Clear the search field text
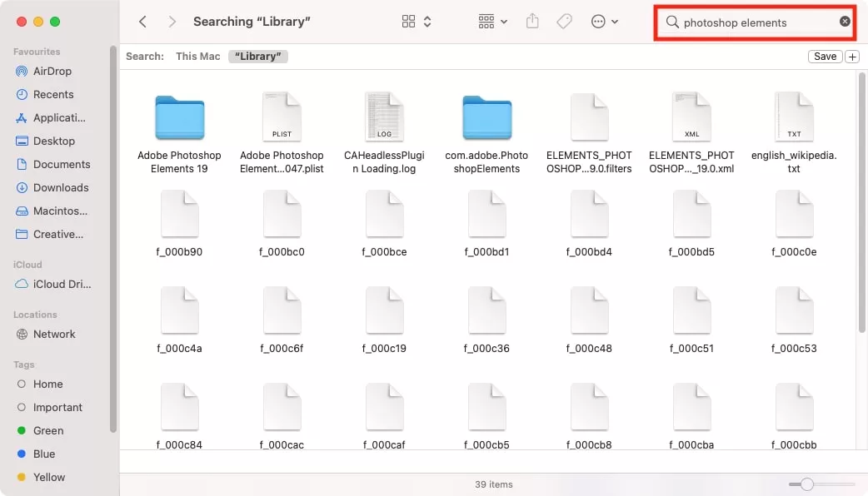 [x=845, y=22]
